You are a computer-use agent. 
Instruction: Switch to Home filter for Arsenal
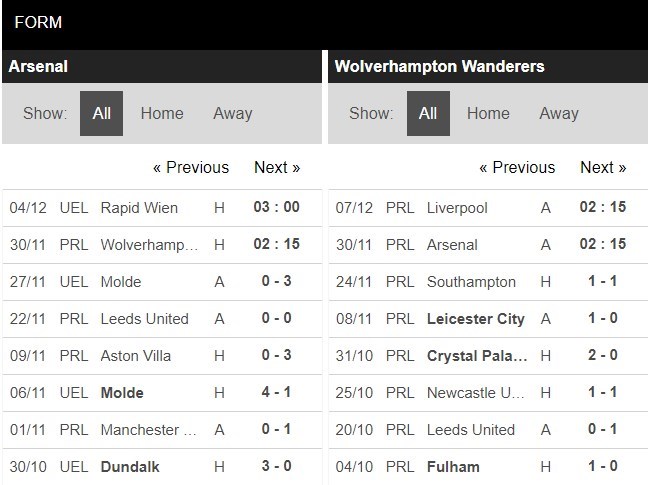coord(162,113)
